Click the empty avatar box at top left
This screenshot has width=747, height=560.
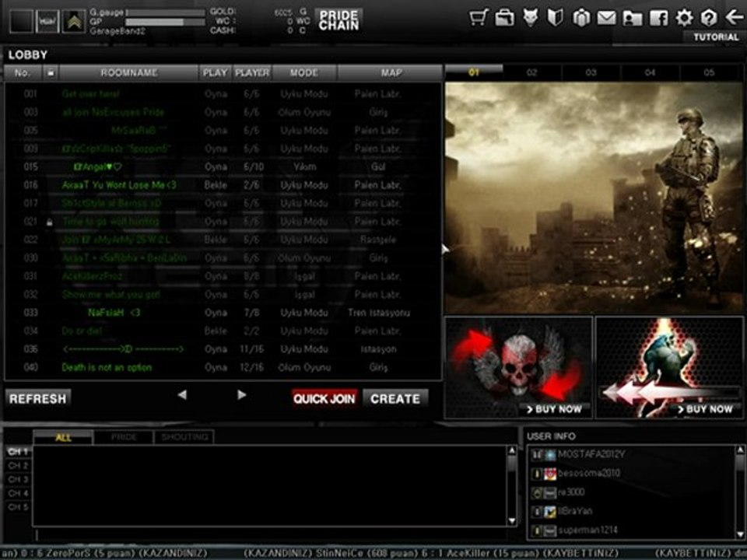[22, 21]
